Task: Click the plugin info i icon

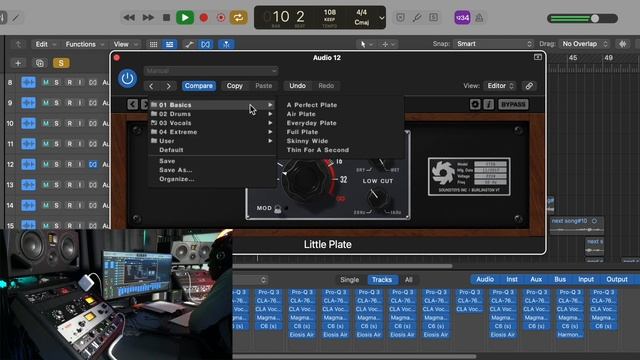Action: click(489, 104)
